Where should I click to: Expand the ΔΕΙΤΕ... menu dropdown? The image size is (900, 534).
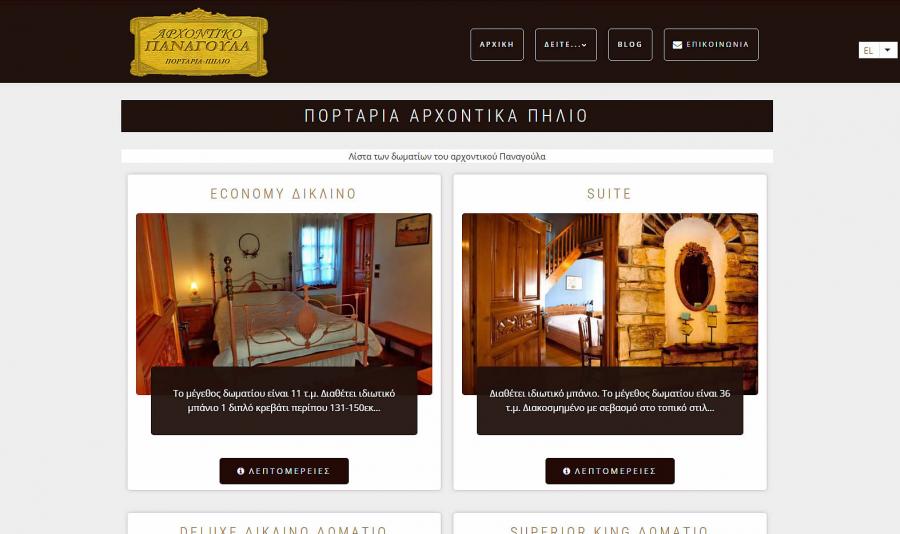566,44
